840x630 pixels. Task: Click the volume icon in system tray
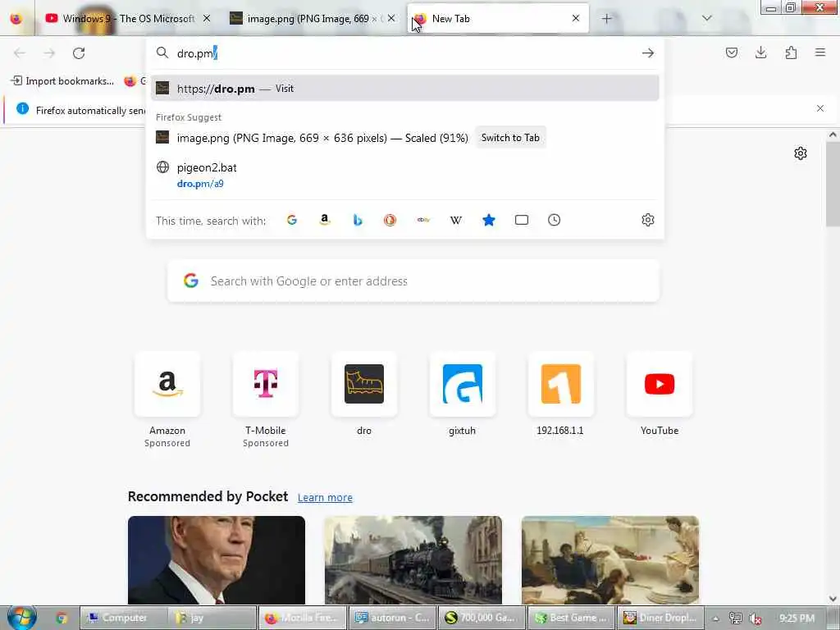[756, 619]
